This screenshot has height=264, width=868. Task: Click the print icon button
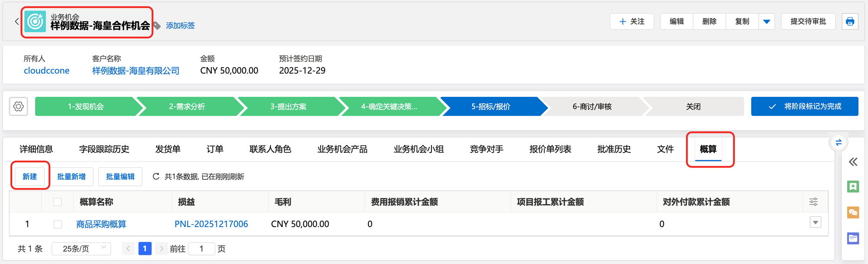(x=850, y=21)
